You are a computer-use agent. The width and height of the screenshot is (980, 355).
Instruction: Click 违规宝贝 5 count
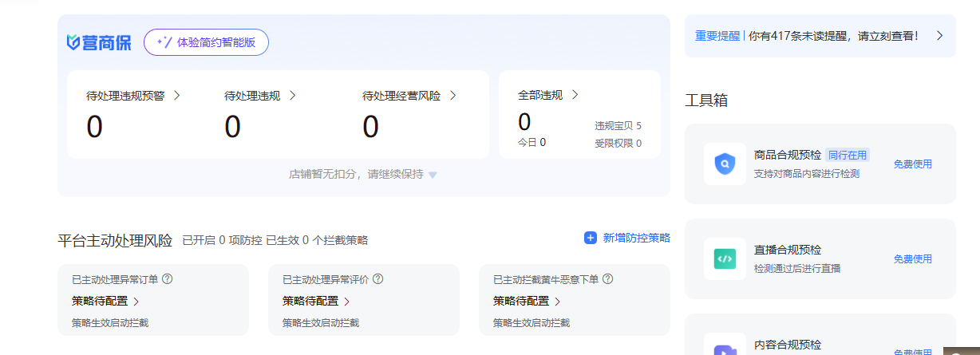tap(618, 126)
